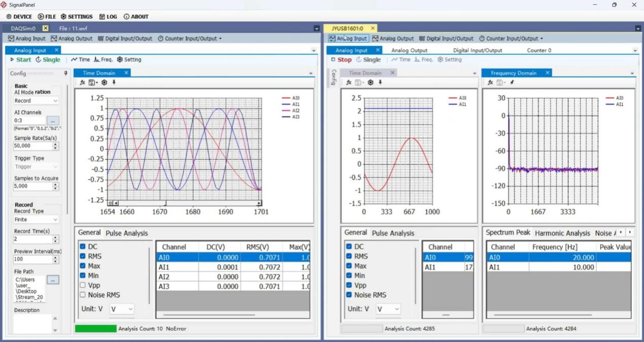
Task: Expand the Record Type Finite dropdown
Action: [x=36, y=220]
